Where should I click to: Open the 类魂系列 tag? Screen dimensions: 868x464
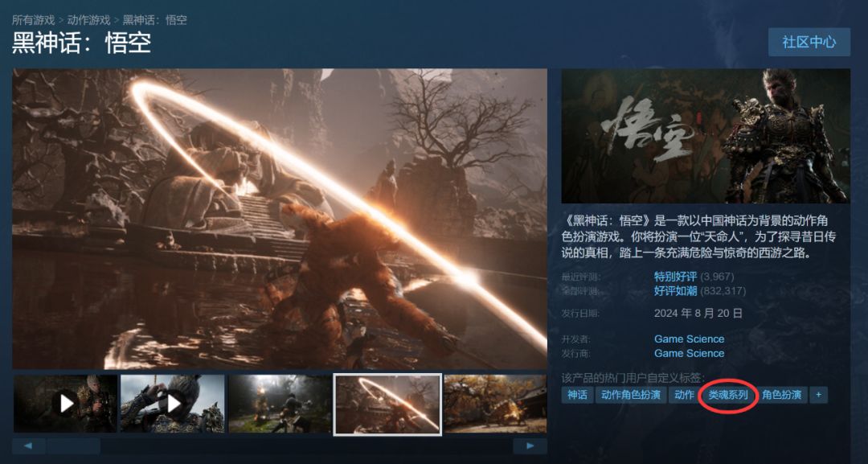tap(728, 395)
